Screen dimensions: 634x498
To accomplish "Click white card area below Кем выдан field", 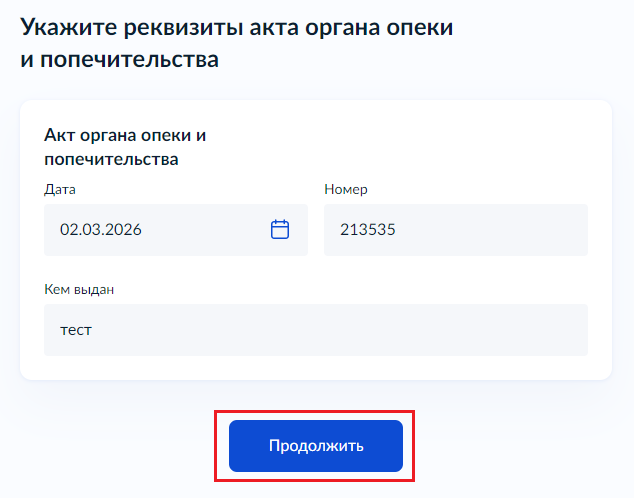I will [x=315, y=367].
